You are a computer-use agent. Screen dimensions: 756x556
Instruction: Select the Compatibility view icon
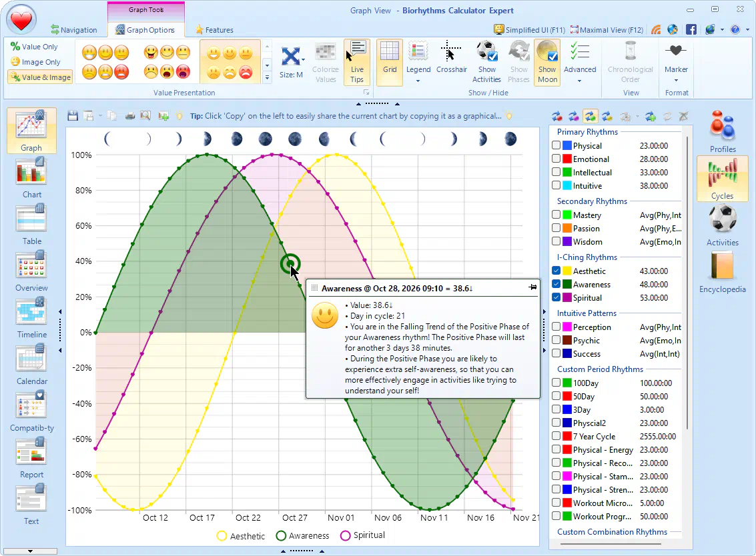(31, 411)
